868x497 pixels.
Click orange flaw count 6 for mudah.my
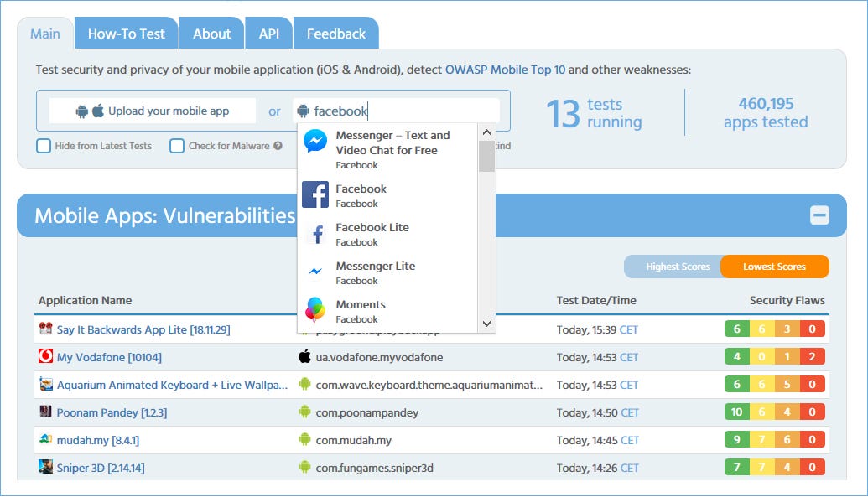click(x=787, y=440)
